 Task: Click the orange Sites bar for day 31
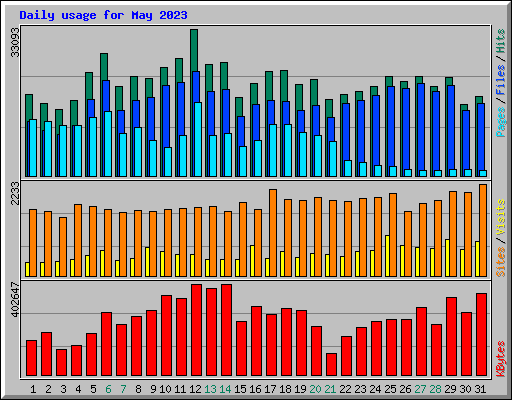(x=483, y=230)
